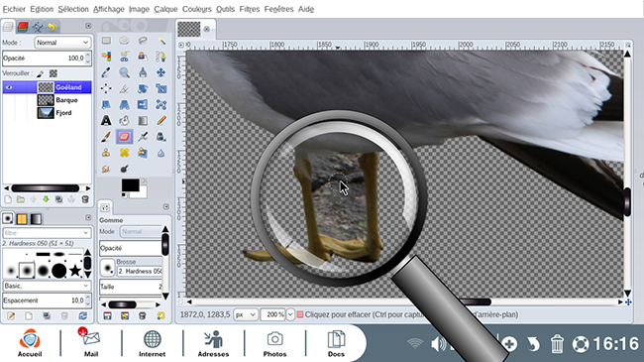The width and height of the screenshot is (644, 362).
Task: Open the Calque menu
Action: point(165,9)
